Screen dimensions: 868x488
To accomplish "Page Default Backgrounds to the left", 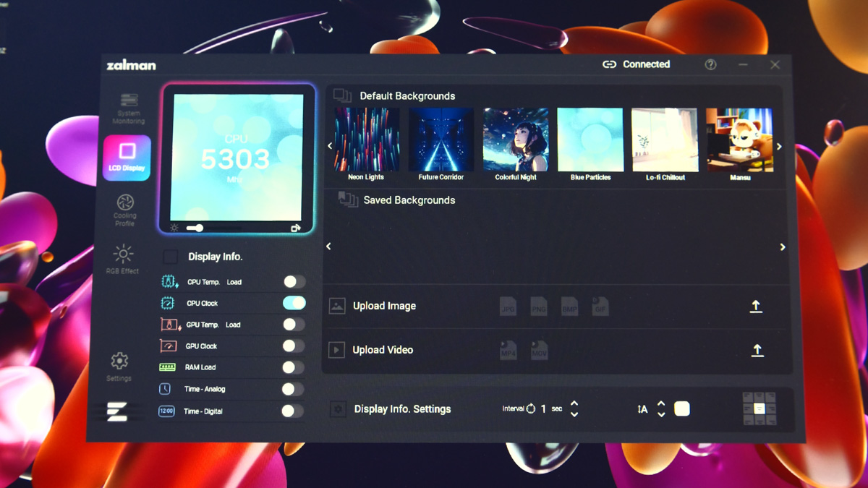I will 330,146.
